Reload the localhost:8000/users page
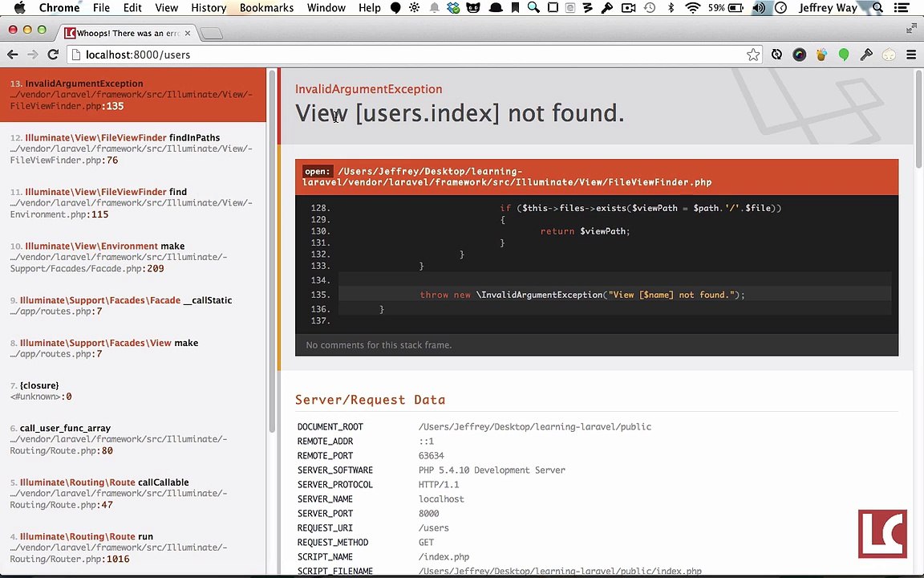 coord(53,55)
